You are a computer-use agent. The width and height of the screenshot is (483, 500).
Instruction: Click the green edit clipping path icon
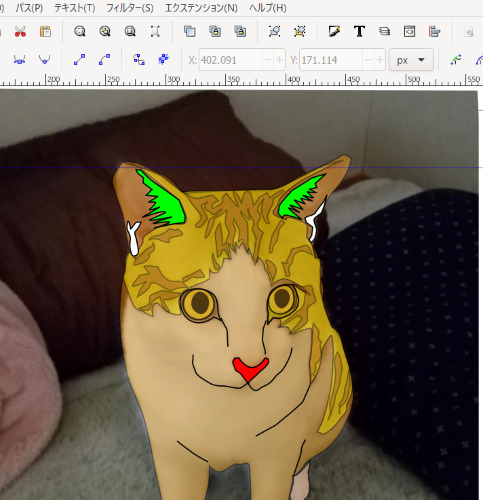(x=456, y=60)
